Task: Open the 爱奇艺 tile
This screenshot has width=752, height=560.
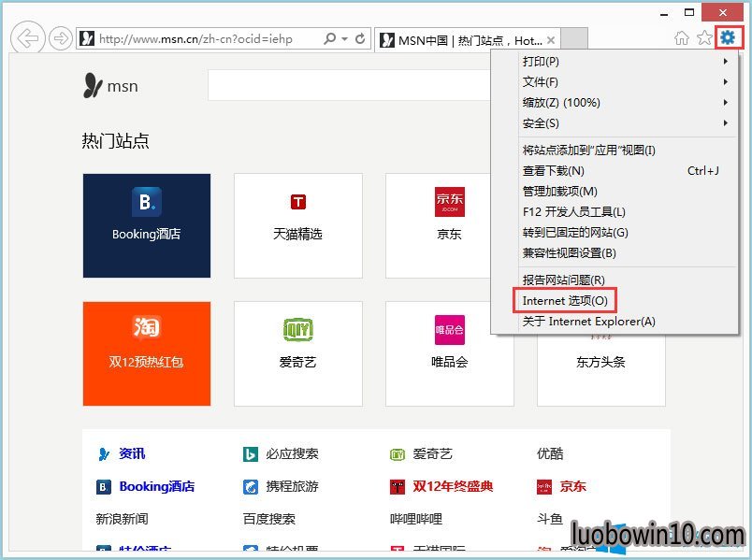Action: (297, 353)
